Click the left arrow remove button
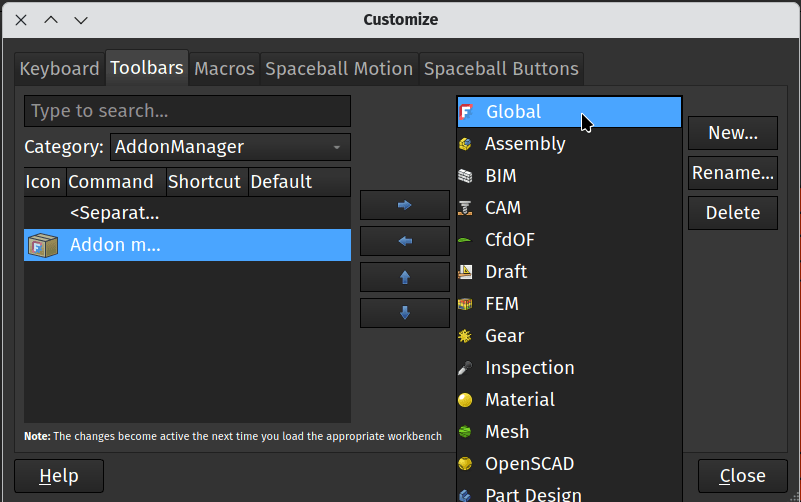Viewport: 801px width, 502px height. coord(404,241)
